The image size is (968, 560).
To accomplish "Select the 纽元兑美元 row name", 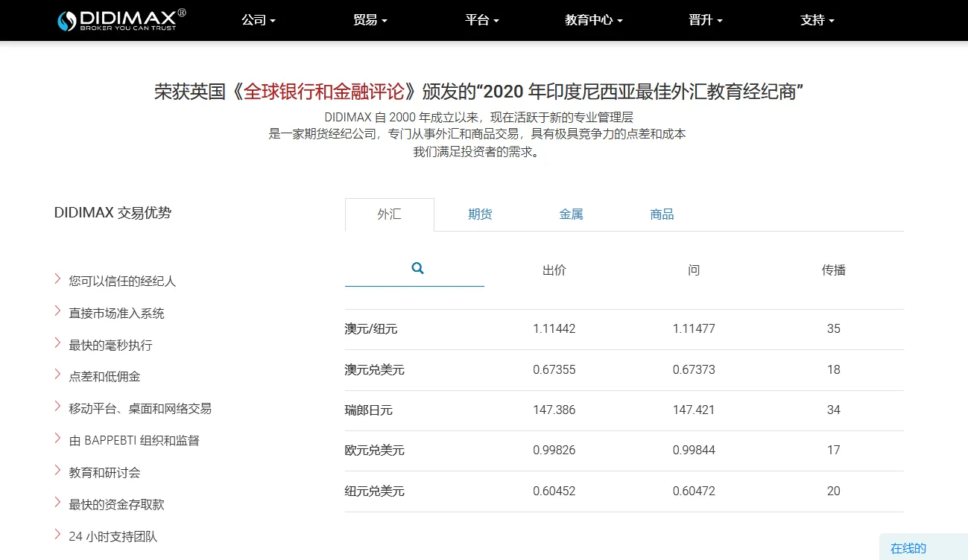I will click(375, 491).
